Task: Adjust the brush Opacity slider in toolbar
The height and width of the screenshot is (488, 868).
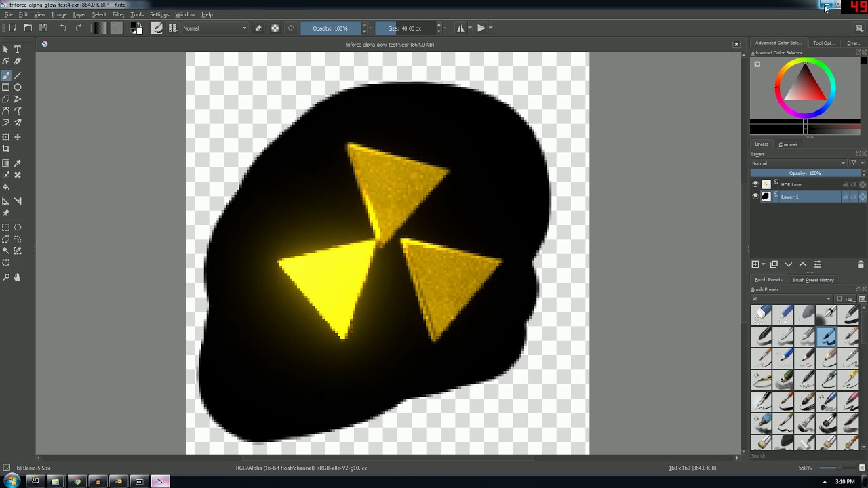Action: tap(331, 28)
